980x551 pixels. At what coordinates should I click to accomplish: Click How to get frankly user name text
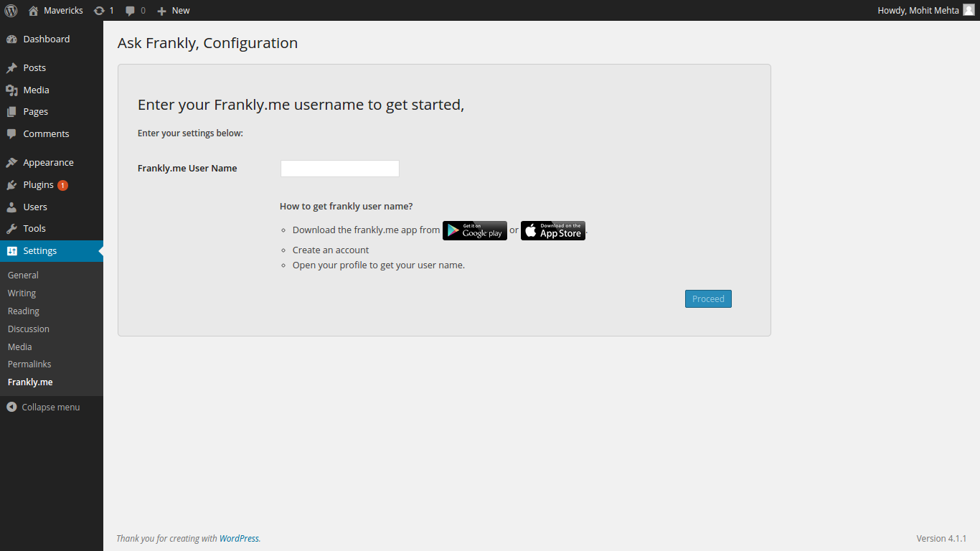[347, 207]
